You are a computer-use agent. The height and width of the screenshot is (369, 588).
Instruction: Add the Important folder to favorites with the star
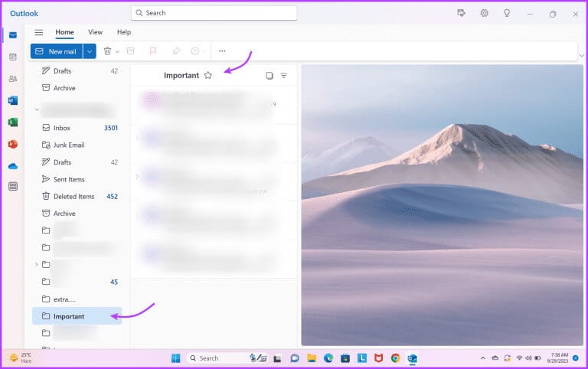click(x=208, y=75)
